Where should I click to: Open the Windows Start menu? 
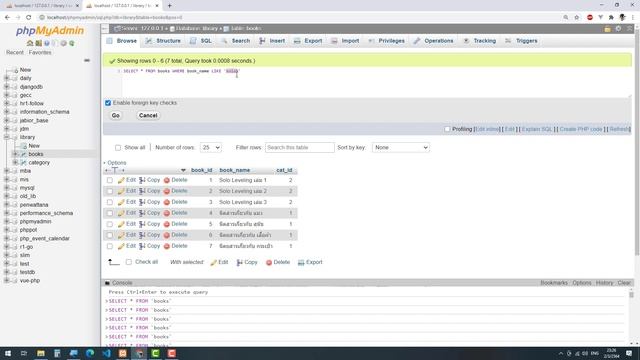click(8, 353)
